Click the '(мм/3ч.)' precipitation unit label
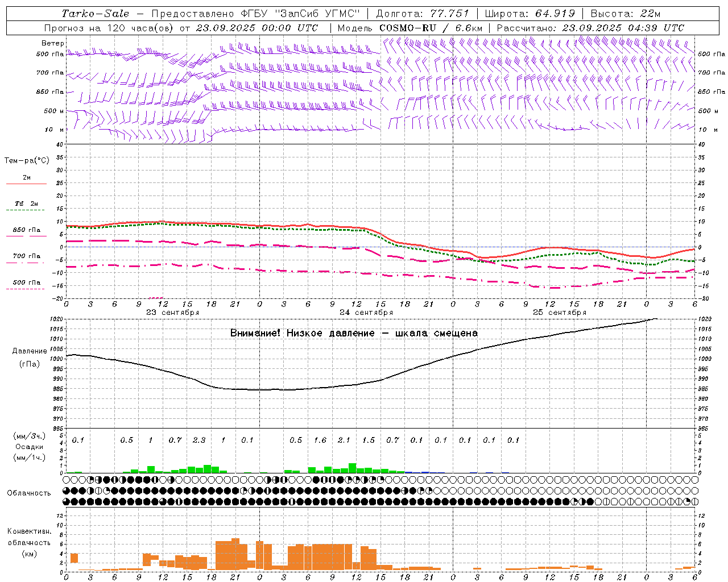This screenshot has width=728, height=582. point(30,436)
